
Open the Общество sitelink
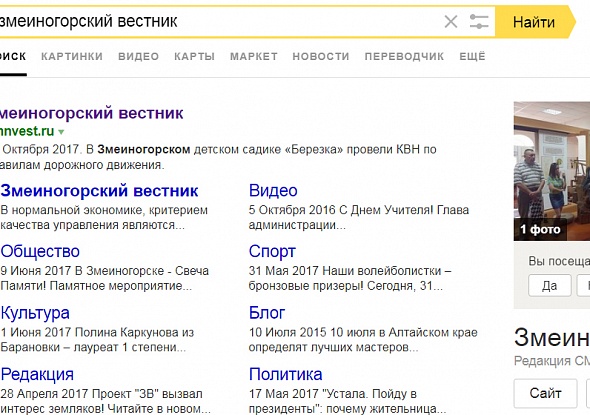coord(40,252)
